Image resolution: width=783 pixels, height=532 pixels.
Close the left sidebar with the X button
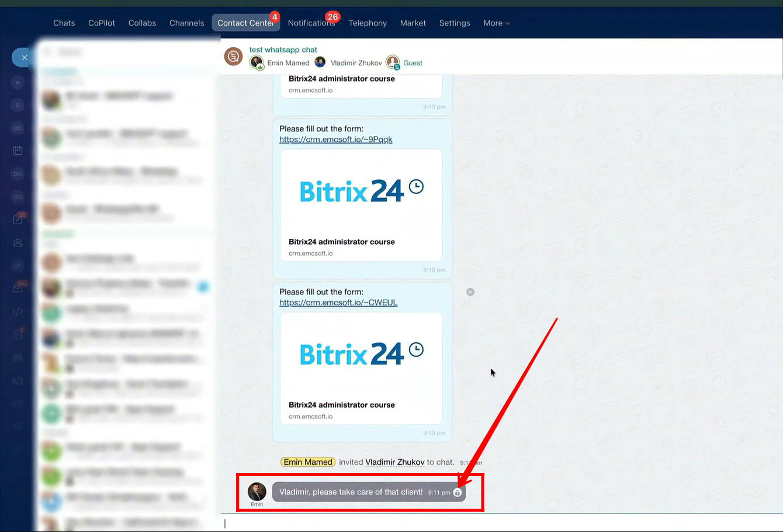(24, 57)
